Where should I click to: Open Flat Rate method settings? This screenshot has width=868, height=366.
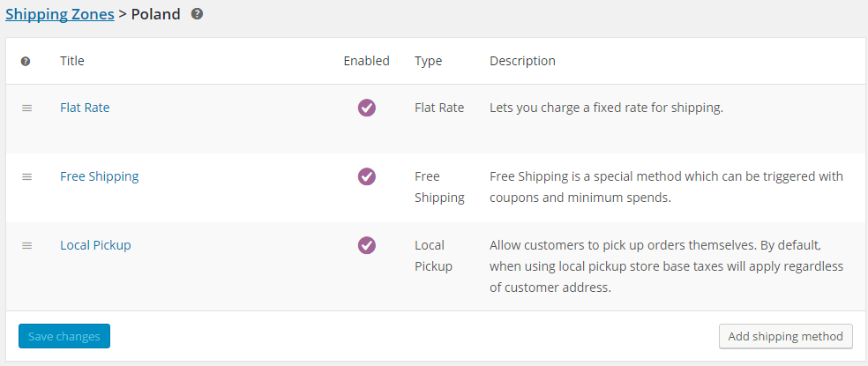(x=85, y=108)
